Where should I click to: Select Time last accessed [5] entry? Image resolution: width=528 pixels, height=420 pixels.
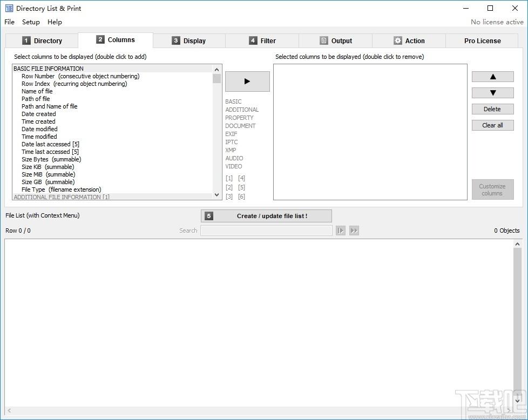point(112,152)
